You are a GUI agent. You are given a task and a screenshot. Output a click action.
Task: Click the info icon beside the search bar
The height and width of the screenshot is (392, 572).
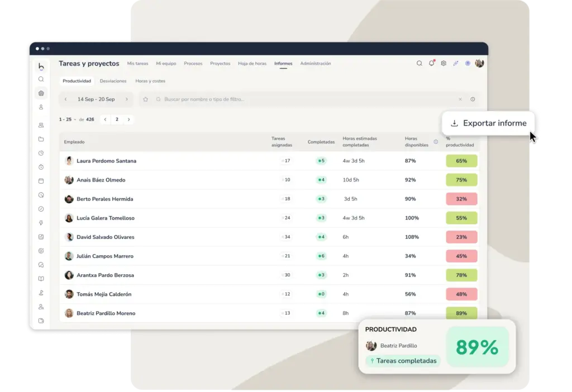coord(473,99)
